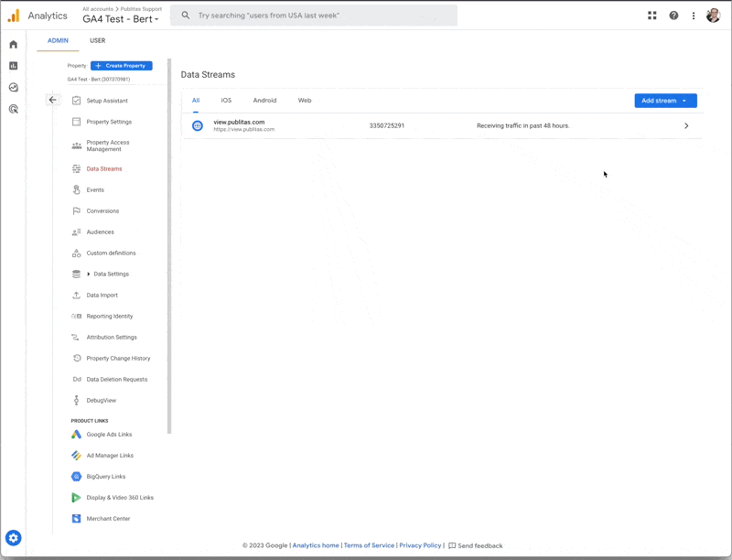Click the Property Change History clock icon
This screenshot has height=560, width=732.
[x=77, y=358]
